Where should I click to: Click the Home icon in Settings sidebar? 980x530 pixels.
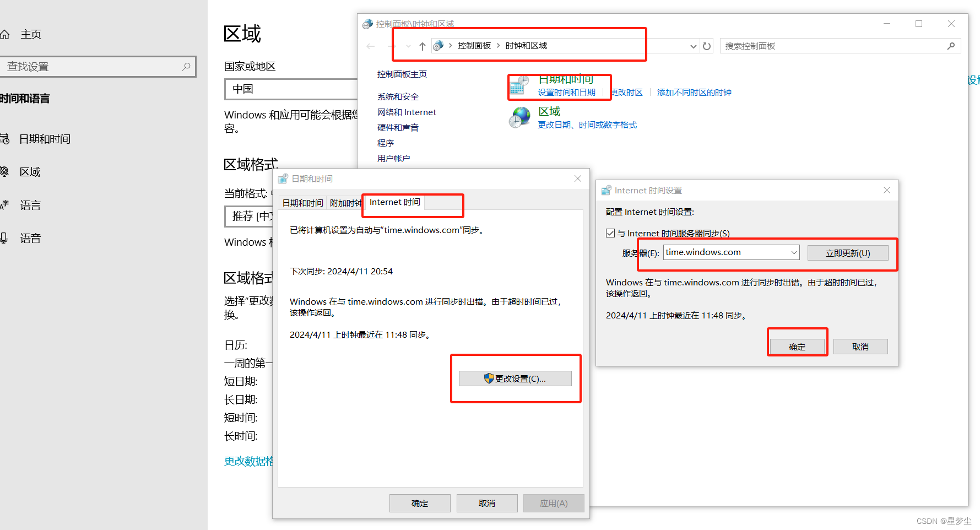coord(4,35)
